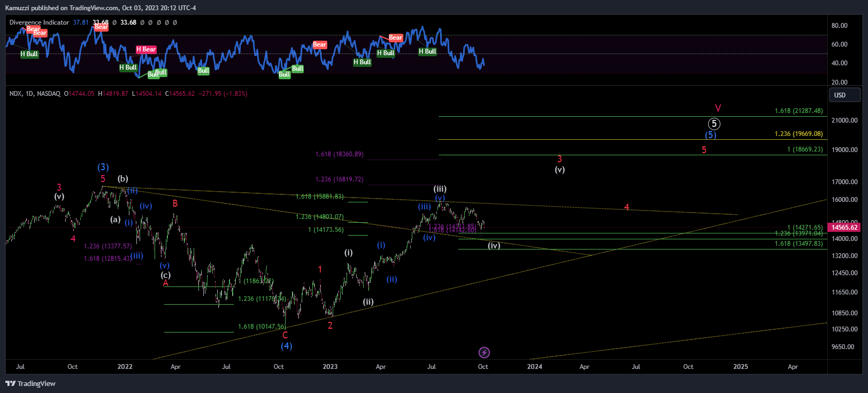Image resolution: width=868 pixels, height=393 pixels.
Task: Click the 1.236 (19669.08) Fibonacci label
Action: click(798, 134)
